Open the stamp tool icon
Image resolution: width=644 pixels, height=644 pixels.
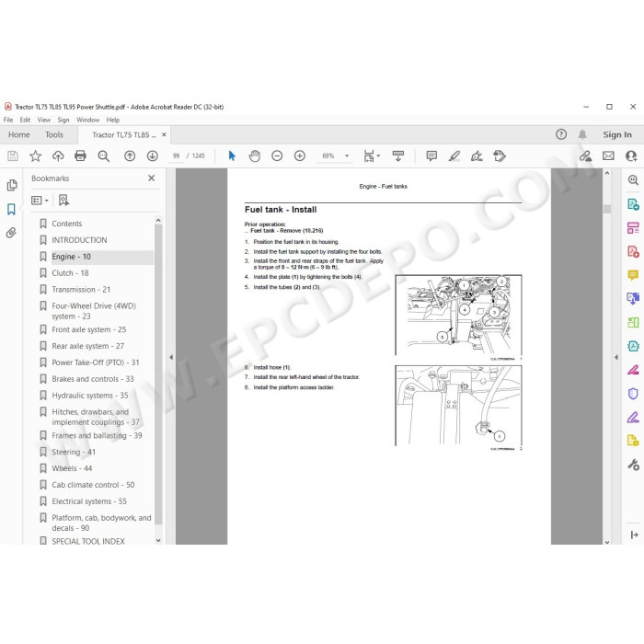click(500, 156)
